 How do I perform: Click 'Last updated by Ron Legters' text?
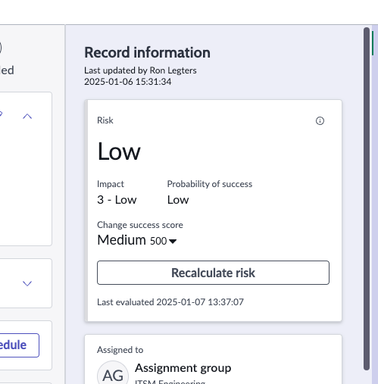point(140,70)
